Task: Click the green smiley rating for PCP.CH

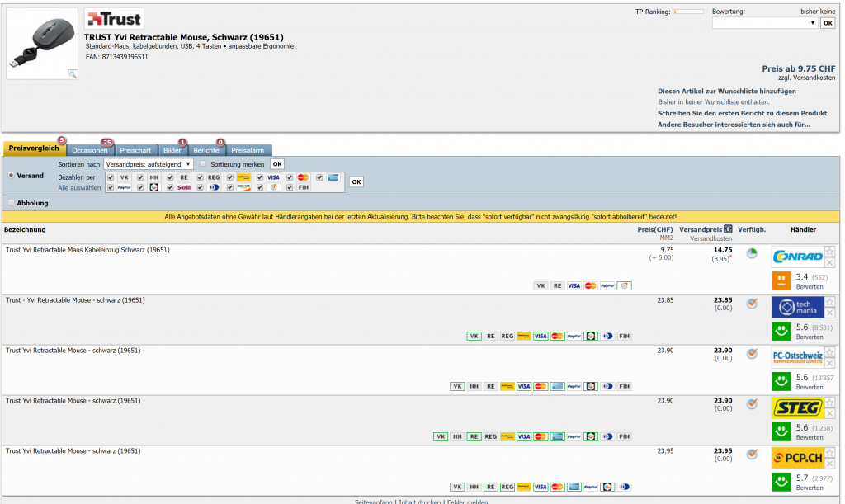Action: click(781, 481)
